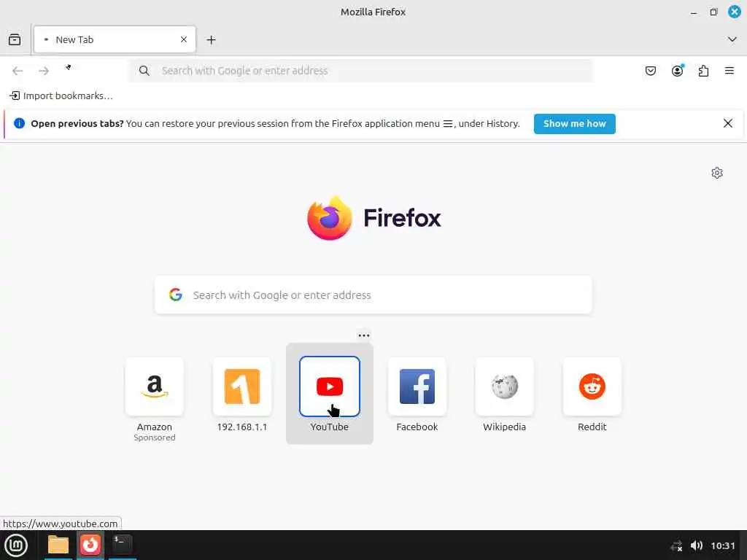
Task: Click the 10:31 clock
Action: [x=723, y=545]
